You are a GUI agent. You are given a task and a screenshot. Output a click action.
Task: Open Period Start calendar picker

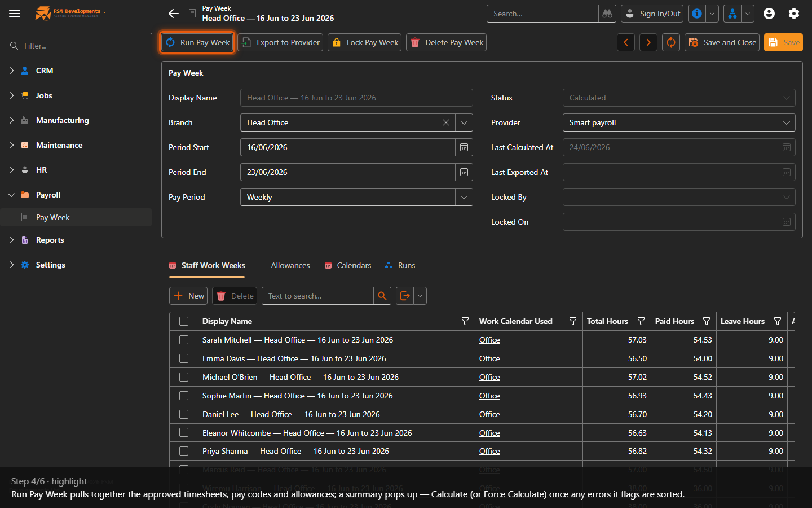click(x=464, y=147)
